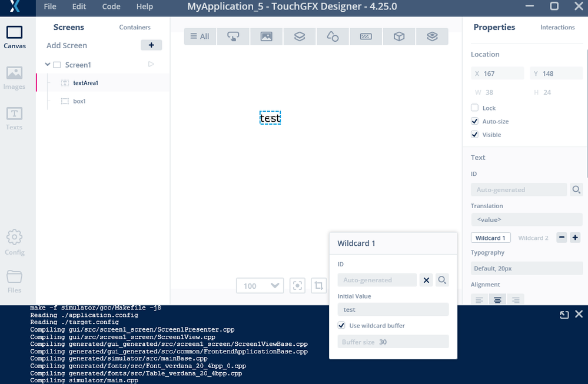The width and height of the screenshot is (588, 384).
Task: Align text center
Action: coord(497,300)
